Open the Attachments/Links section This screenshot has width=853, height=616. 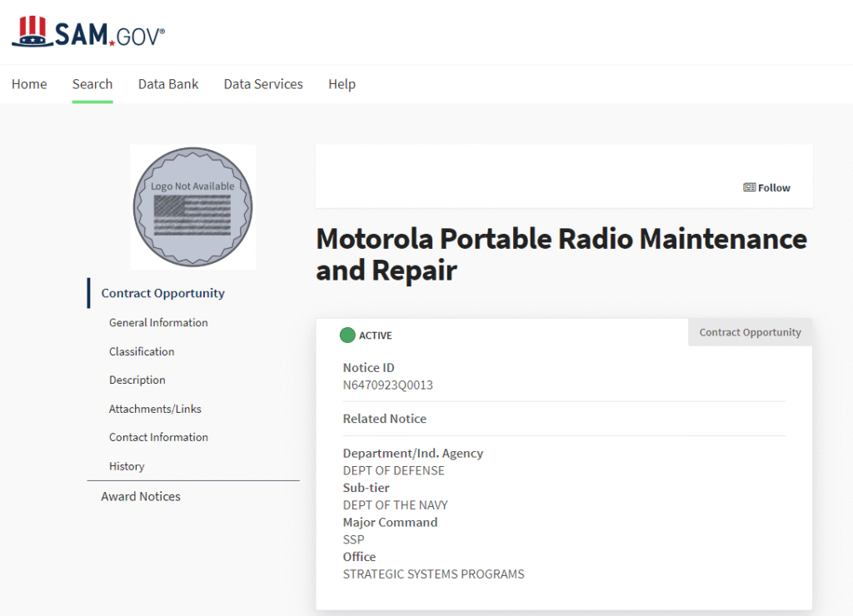(155, 409)
